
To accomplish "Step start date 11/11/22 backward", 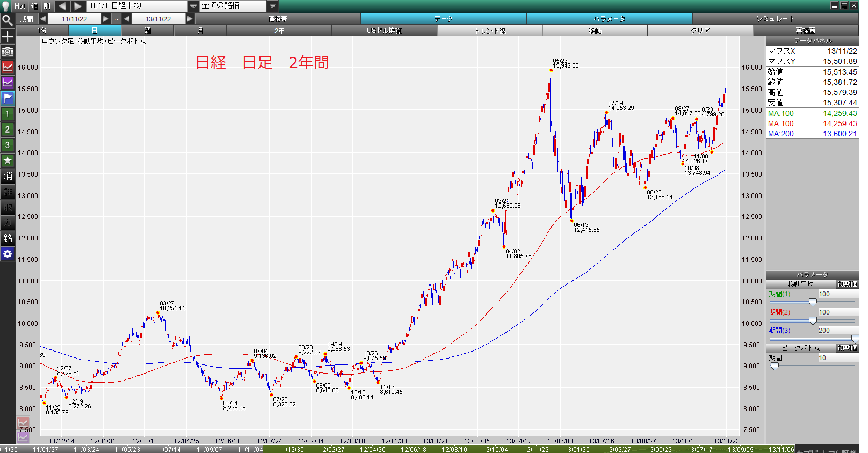I will 43,19.
